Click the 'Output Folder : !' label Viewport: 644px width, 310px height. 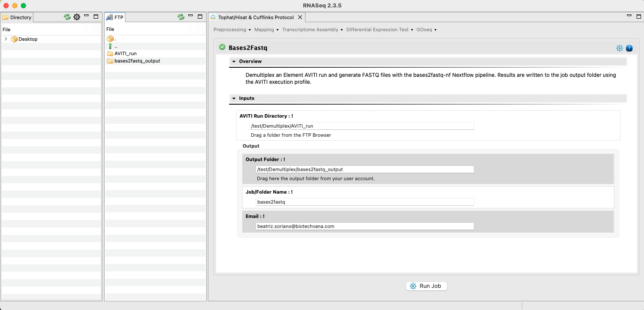[x=265, y=159]
